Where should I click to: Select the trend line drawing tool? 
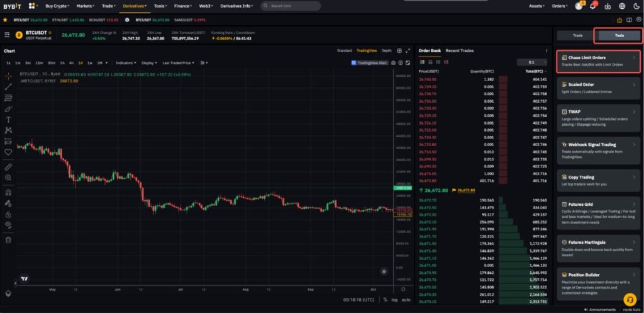[8, 87]
